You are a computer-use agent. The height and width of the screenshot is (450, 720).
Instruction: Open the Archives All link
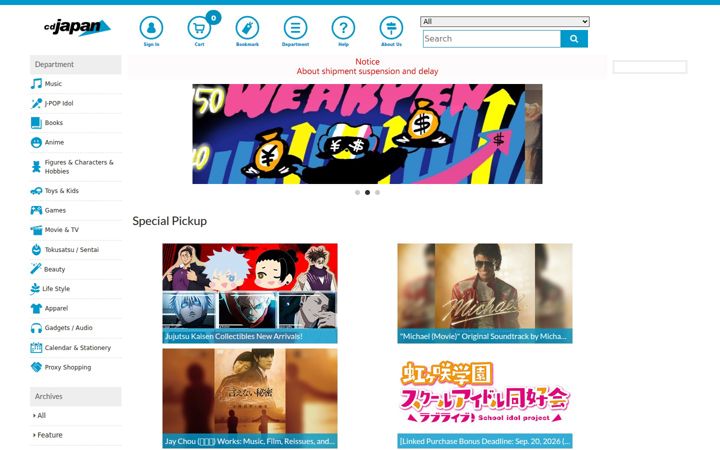[x=39, y=415]
